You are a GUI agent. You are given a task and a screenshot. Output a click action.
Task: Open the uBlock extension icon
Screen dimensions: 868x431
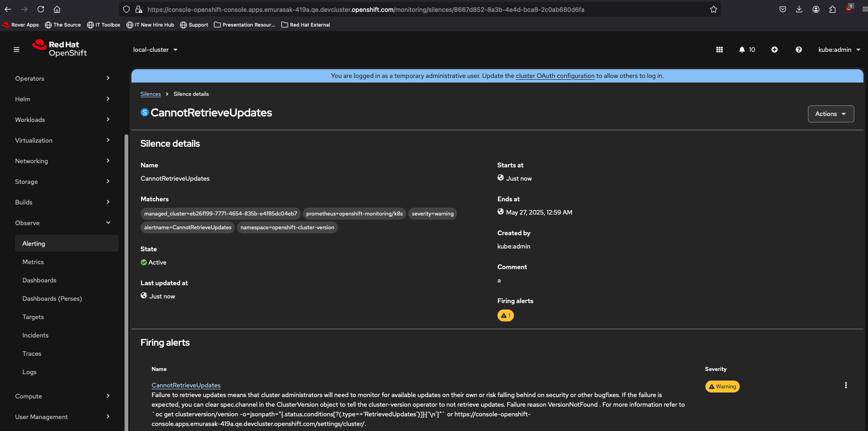click(x=849, y=9)
